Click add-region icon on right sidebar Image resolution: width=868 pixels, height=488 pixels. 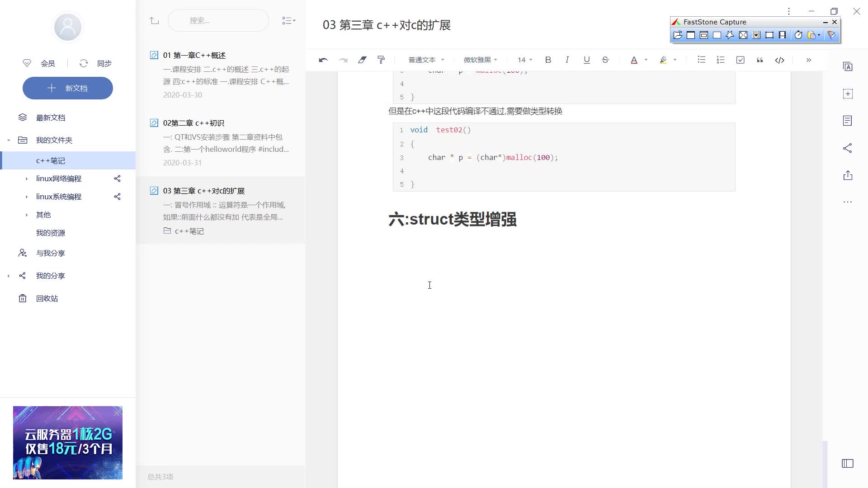848,94
